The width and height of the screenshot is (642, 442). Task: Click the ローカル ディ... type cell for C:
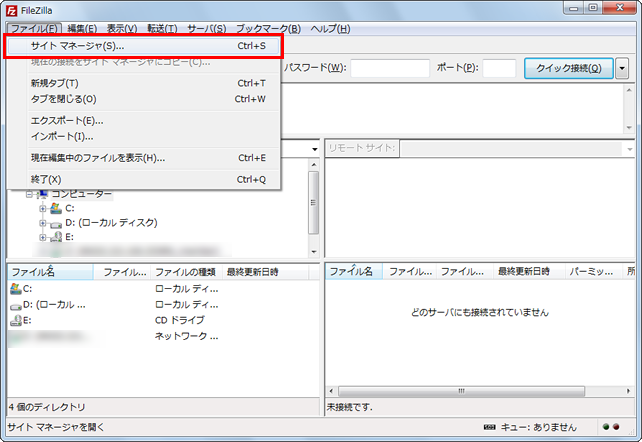click(x=187, y=289)
